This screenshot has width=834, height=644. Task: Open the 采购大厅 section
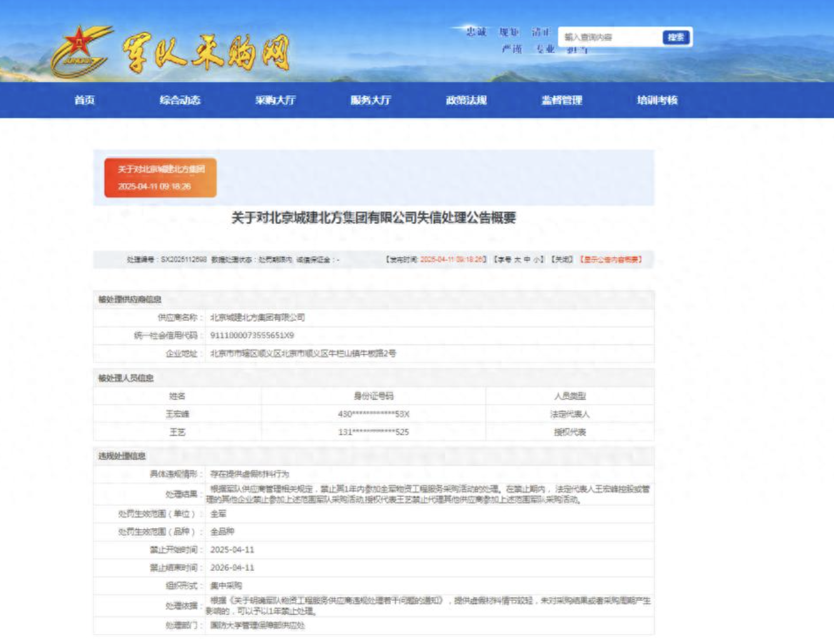pos(275,100)
